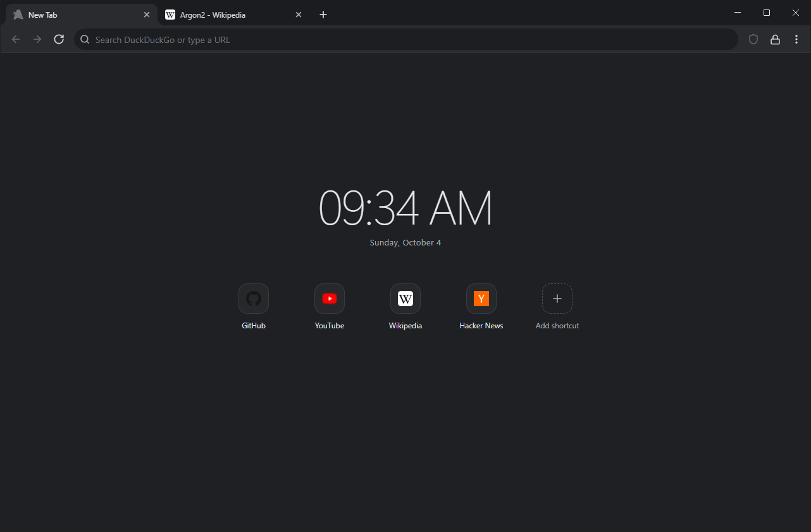Close the New Tab tab
Image resolution: width=811 pixels, height=532 pixels.
[x=147, y=15]
